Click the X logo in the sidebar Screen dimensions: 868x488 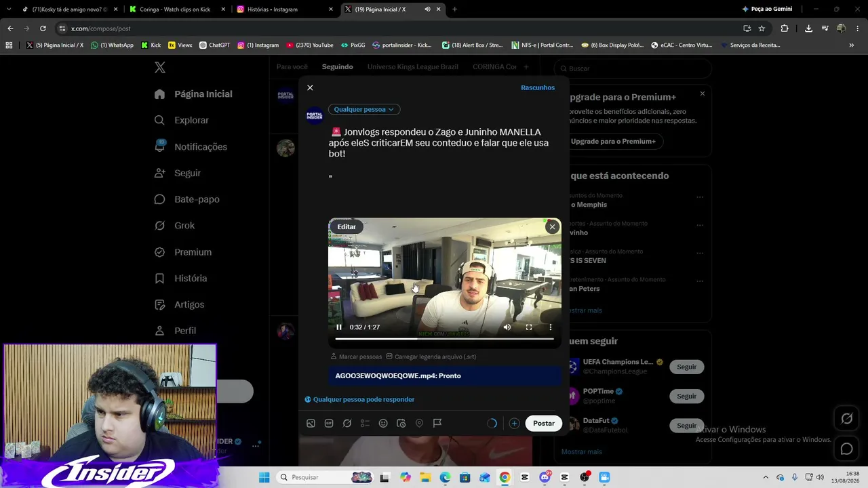[x=160, y=67]
